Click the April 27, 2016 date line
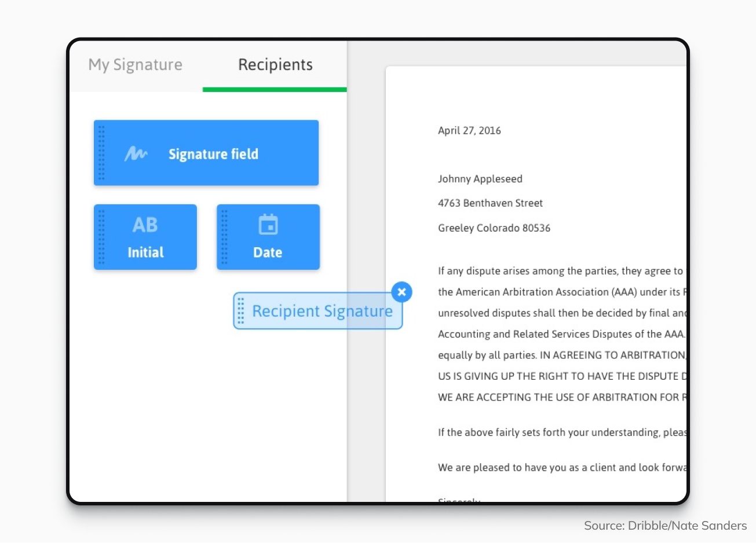Screen dimensions: 756x543 [469, 130]
